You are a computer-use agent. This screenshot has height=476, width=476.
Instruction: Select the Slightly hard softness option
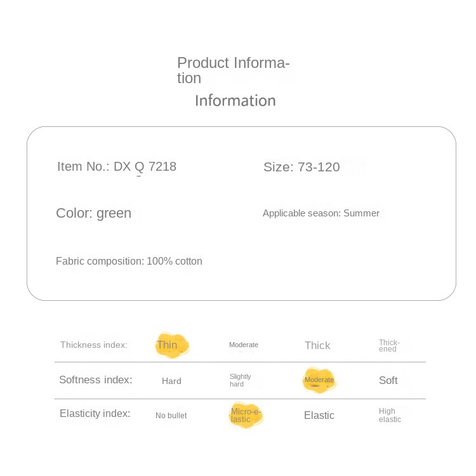tap(240, 380)
